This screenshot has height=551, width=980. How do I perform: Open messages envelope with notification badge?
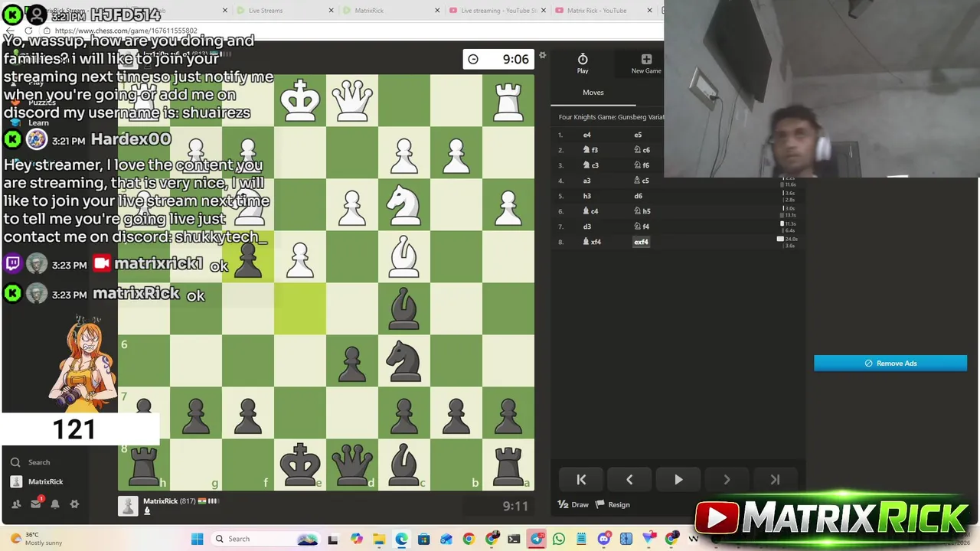36,504
